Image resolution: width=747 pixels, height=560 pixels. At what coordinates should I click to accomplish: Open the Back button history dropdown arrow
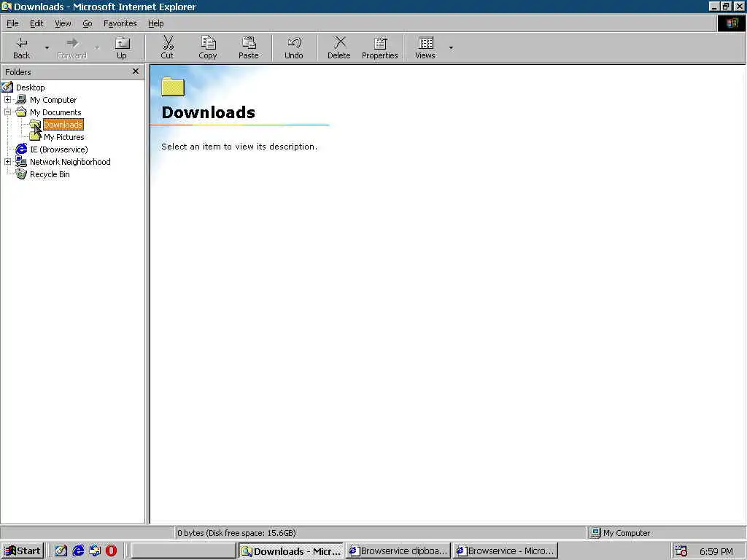[47, 47]
